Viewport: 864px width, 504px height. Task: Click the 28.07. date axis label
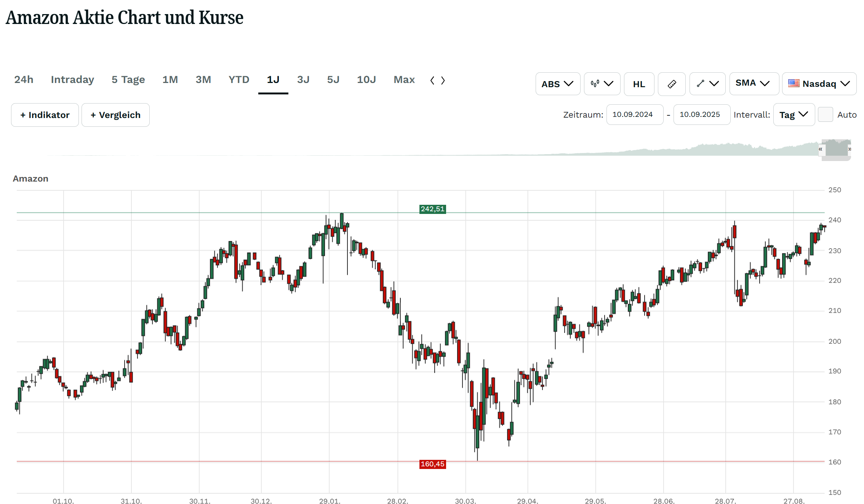tap(725, 501)
